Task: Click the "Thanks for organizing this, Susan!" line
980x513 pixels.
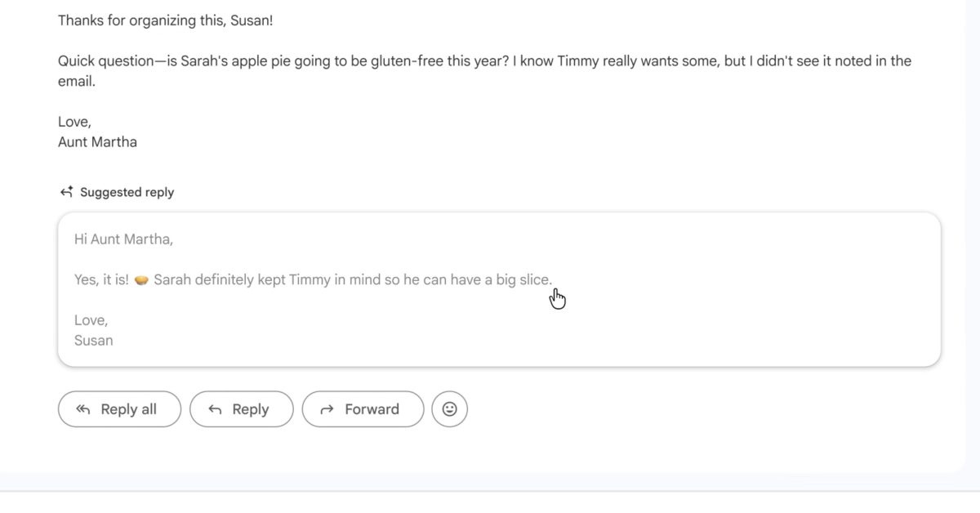Action: [165, 20]
